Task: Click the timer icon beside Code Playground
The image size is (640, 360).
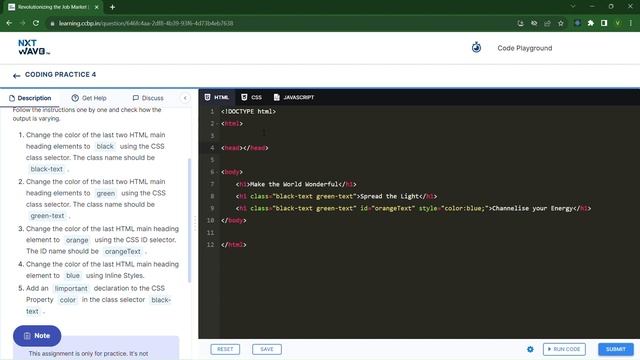Action: click(476, 48)
